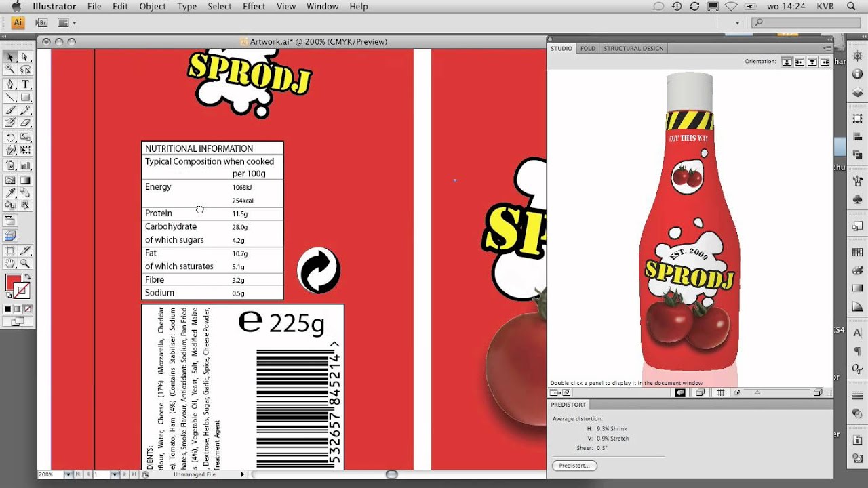868x488 pixels.
Task: Open the Apple menu
Action: pyautogui.click(x=16, y=7)
